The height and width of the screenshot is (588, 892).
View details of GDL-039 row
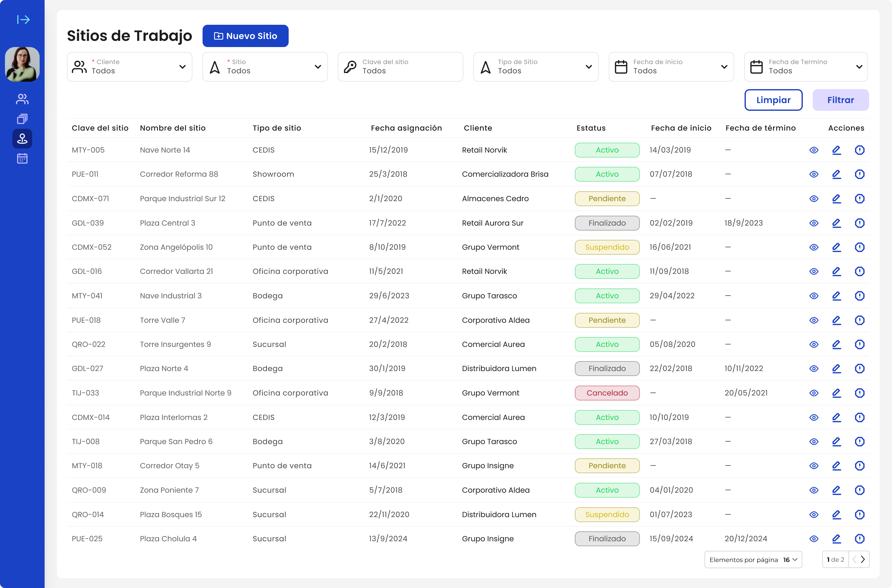[x=814, y=223]
